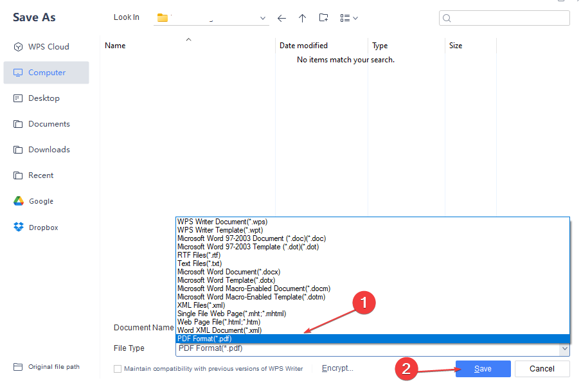
Task: Create a new folder
Action: pos(323,18)
